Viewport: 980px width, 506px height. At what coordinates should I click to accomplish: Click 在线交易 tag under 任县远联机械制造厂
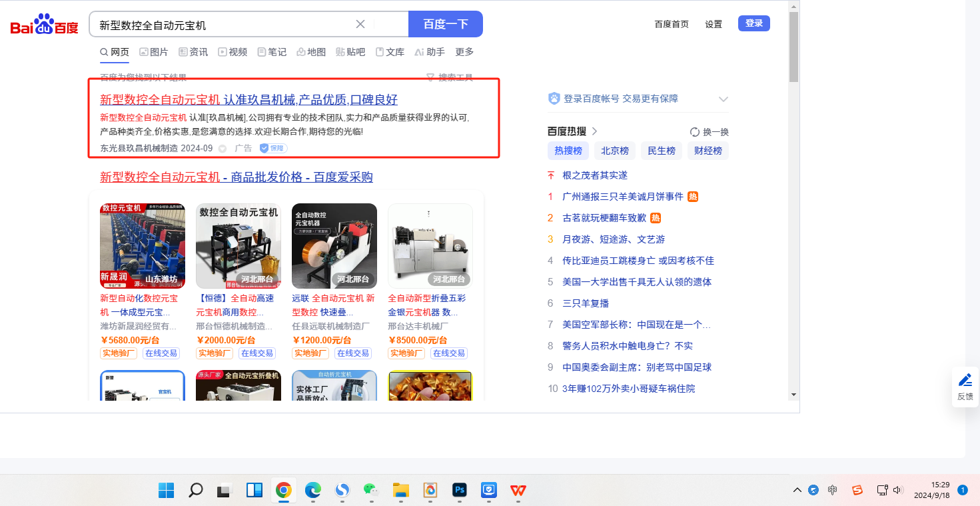352,353
